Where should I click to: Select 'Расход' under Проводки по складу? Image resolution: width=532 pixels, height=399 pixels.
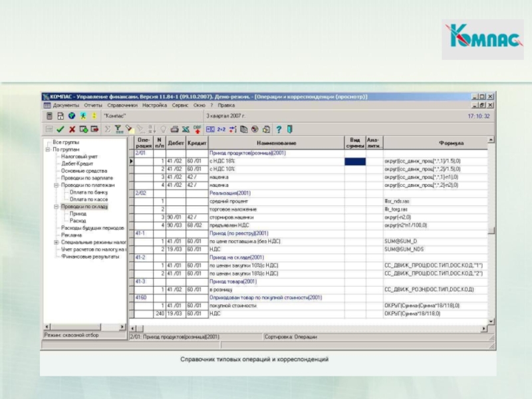[x=78, y=221]
